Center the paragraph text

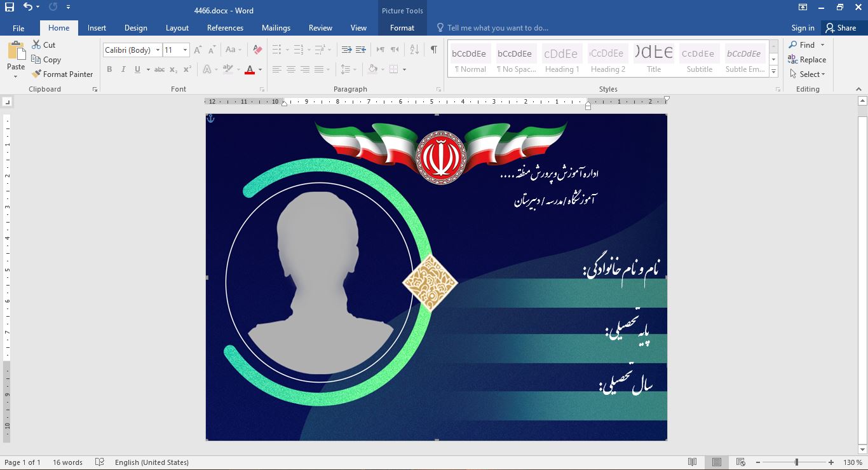pos(291,69)
